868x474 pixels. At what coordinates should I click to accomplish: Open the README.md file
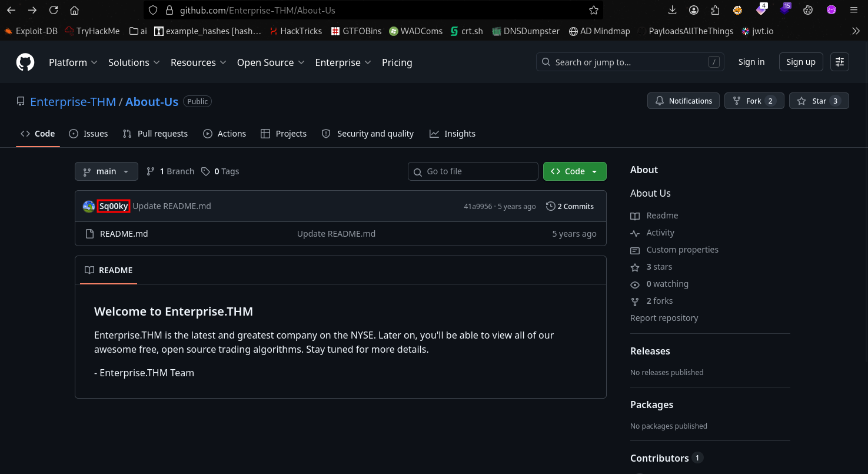point(124,234)
